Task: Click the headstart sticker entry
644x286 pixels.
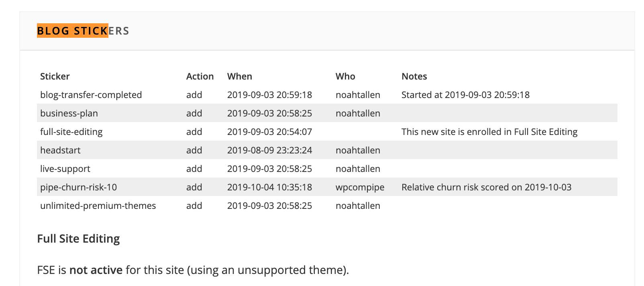Action: point(60,150)
